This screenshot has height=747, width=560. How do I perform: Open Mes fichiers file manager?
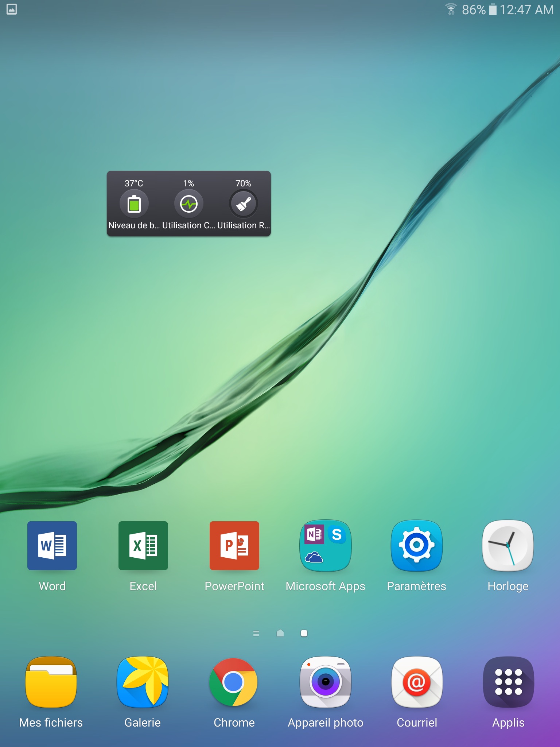pos(51,682)
